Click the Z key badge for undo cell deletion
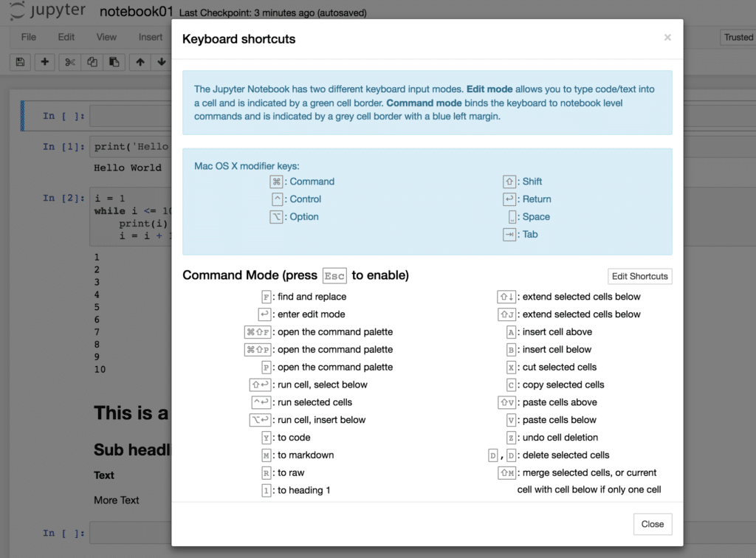This screenshot has width=756, height=558. click(x=511, y=438)
